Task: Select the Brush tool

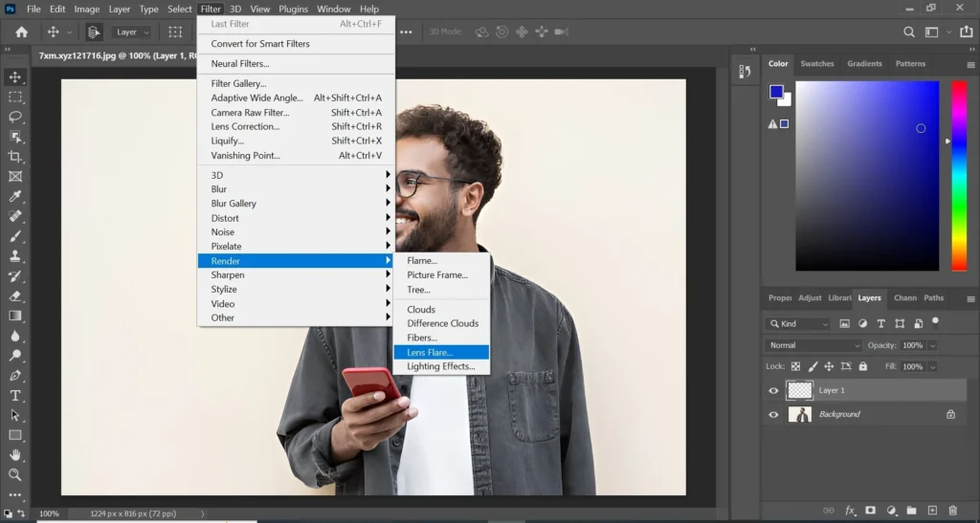Action: click(15, 236)
